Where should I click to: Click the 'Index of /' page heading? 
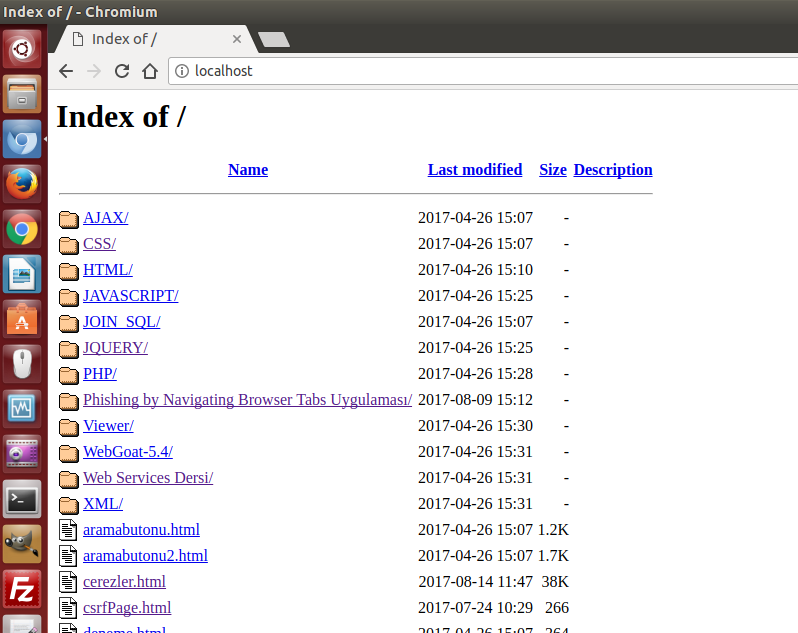121,117
